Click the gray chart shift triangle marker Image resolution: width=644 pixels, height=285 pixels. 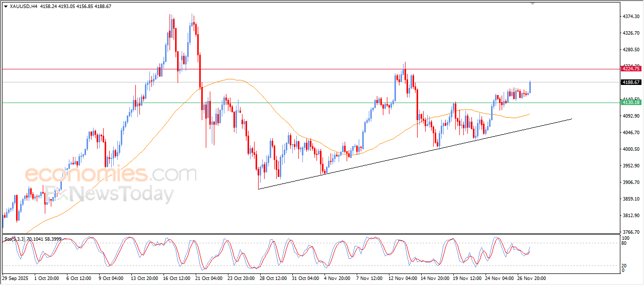tap(533, 4)
